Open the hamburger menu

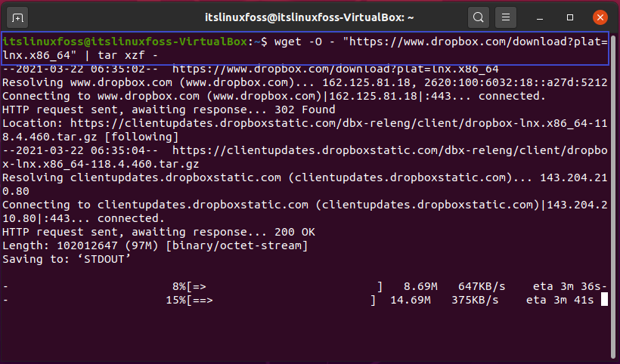click(x=505, y=18)
